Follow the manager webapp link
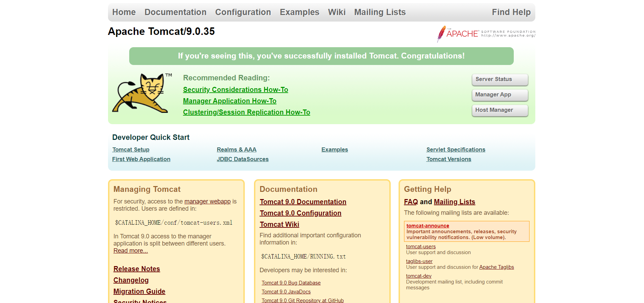Screen dimensions: 644x303 click(x=207, y=201)
